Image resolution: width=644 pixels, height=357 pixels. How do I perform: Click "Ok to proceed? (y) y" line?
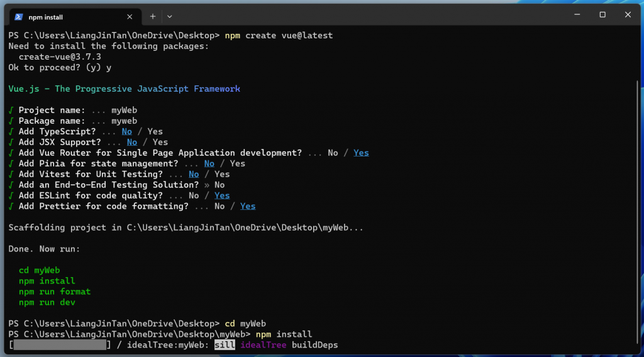coord(60,67)
